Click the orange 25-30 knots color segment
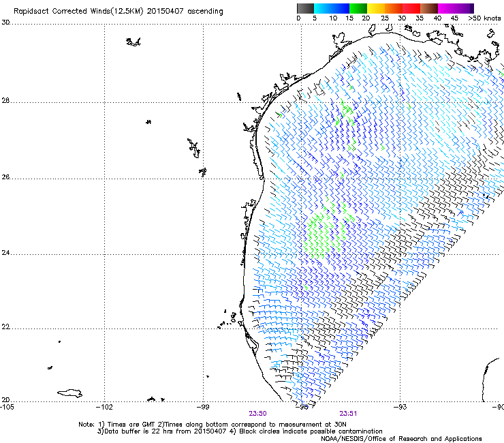Image resolution: width=504 pixels, height=443 pixels. [x=394, y=8]
